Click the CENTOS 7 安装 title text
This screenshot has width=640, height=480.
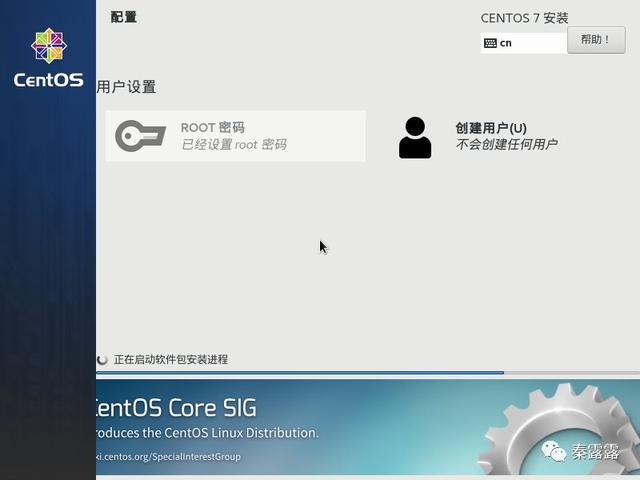click(524, 18)
